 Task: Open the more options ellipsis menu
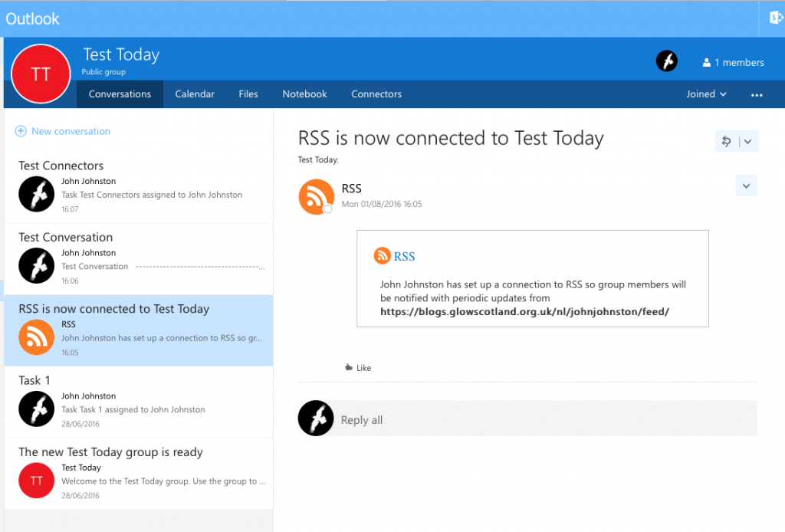point(757,95)
